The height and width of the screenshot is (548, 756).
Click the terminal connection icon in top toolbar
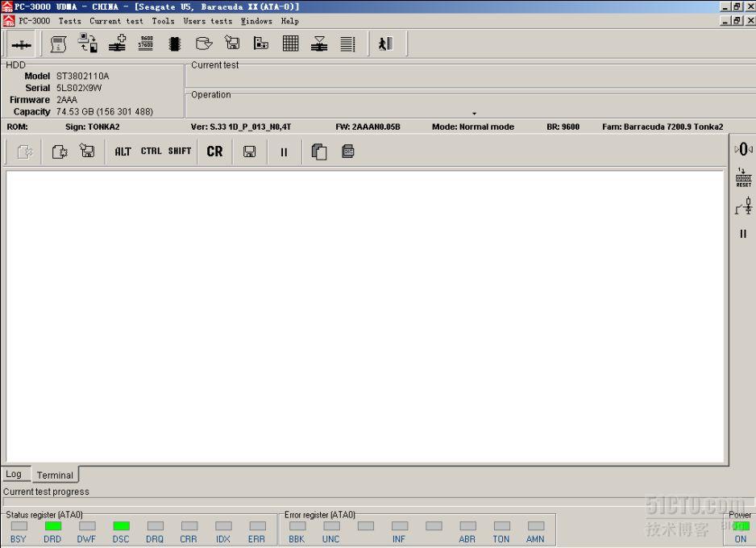click(x=21, y=45)
